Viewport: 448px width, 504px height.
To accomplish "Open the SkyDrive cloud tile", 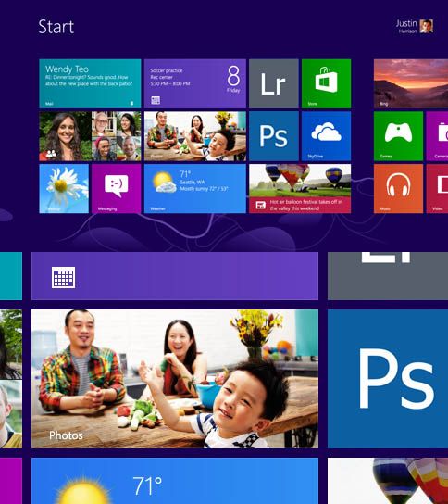I will coord(327,136).
